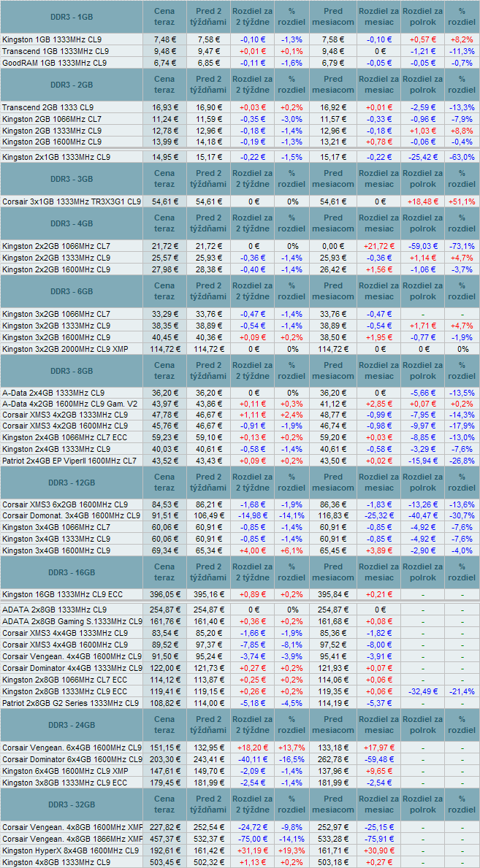The image size is (480, 868).
Task: Select "Patriot 2x4GB EP ViperII 1600MHz CL7" name
Action: 69,461
